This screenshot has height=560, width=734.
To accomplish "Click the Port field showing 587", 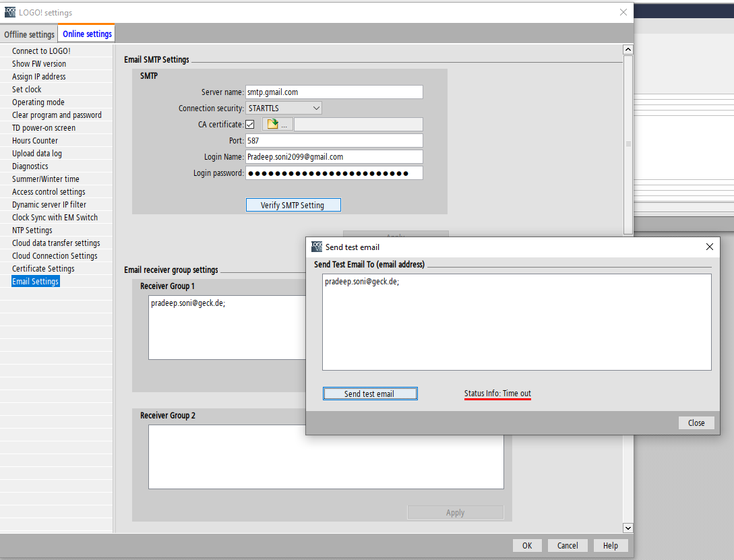I will click(x=334, y=140).
